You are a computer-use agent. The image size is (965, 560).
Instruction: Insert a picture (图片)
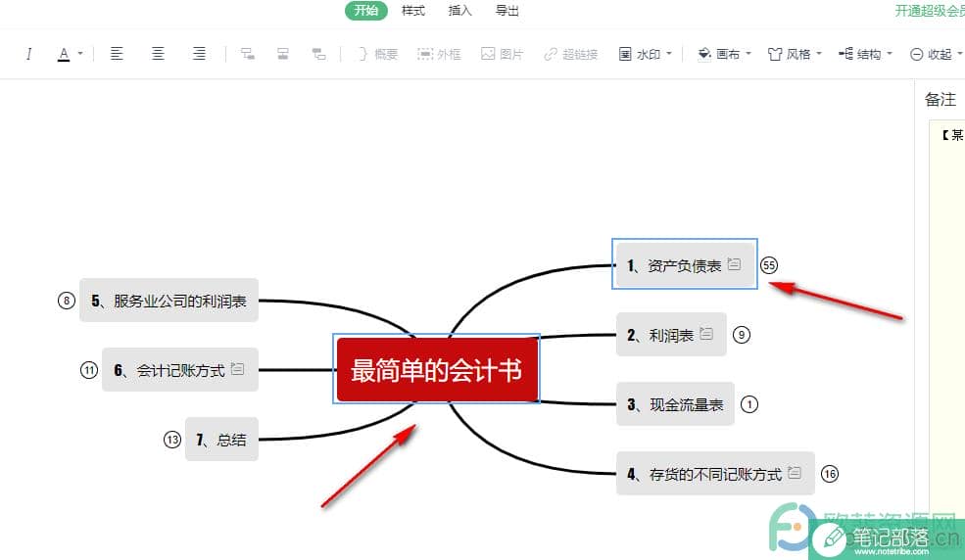(503, 54)
